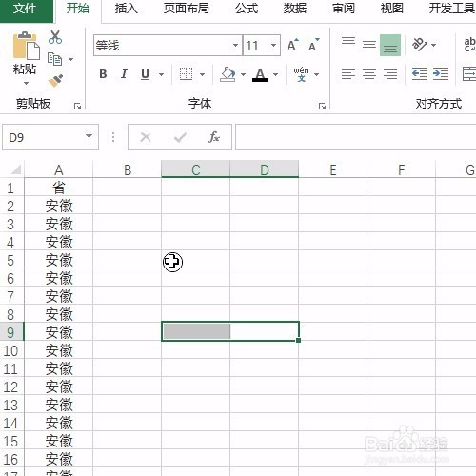Toggle Italic formatting

(124, 74)
